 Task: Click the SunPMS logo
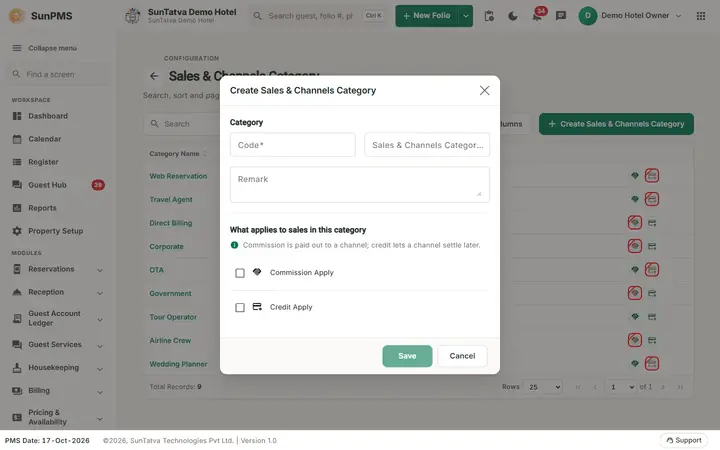40,16
